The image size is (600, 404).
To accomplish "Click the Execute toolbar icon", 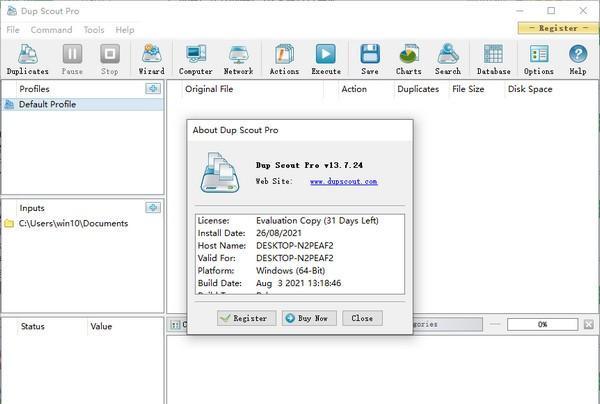I will (x=326, y=59).
